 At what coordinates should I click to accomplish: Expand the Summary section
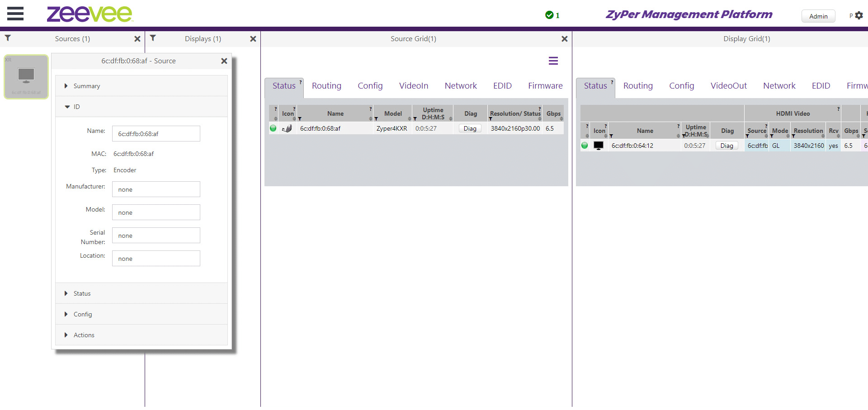pyautogui.click(x=86, y=86)
